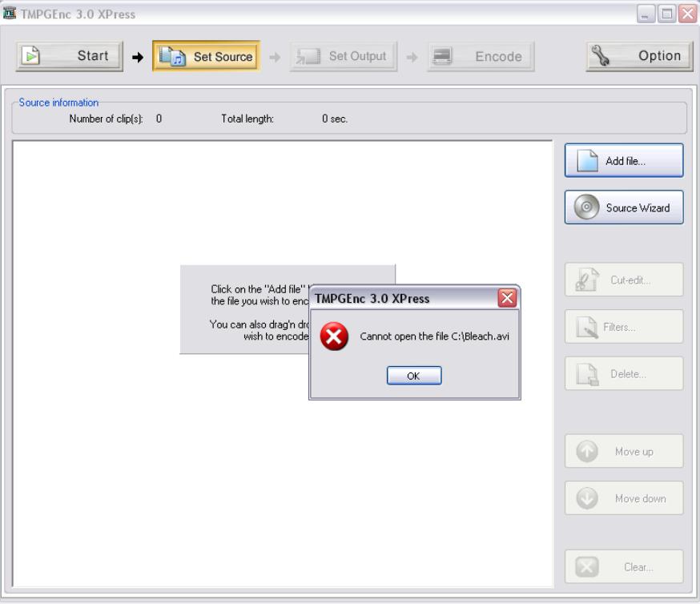The height and width of the screenshot is (604, 700).
Task: Go to the Encode step
Action: 481,56
